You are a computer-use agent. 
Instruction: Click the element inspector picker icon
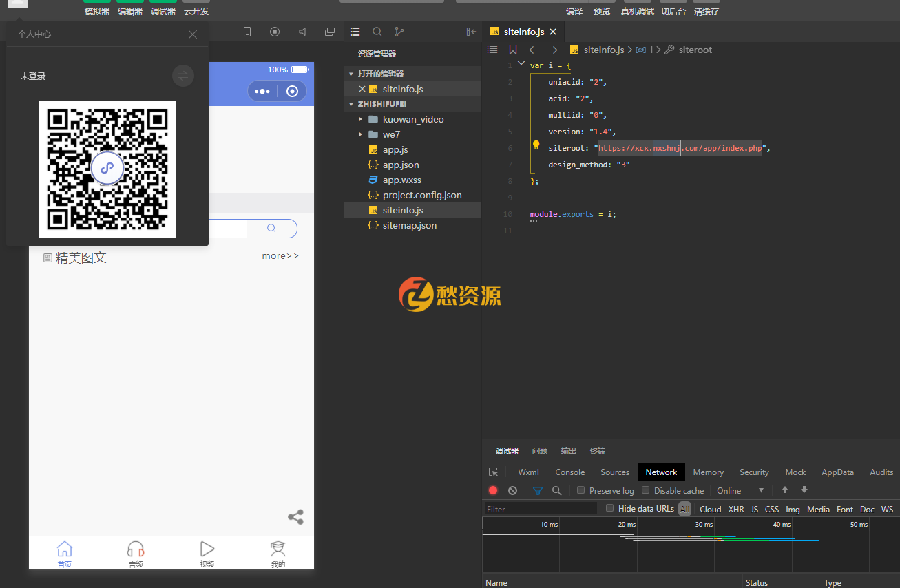[x=494, y=472]
